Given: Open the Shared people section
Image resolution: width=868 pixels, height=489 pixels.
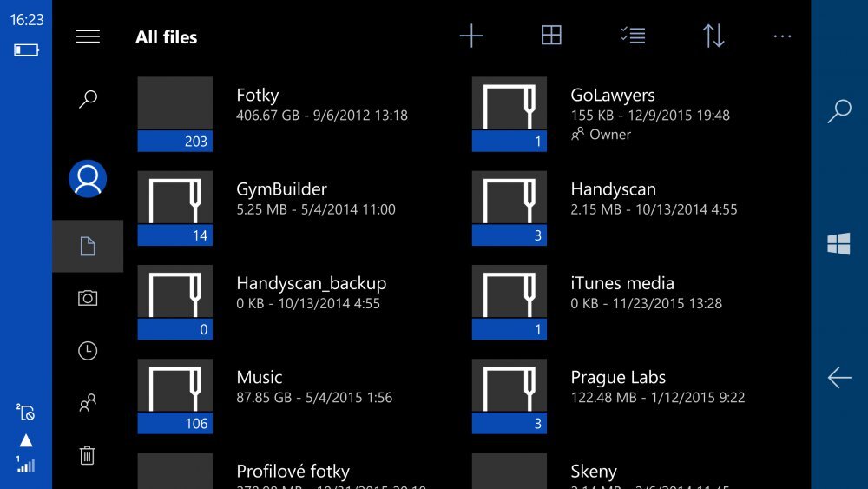Looking at the screenshot, I should pyautogui.click(x=88, y=403).
